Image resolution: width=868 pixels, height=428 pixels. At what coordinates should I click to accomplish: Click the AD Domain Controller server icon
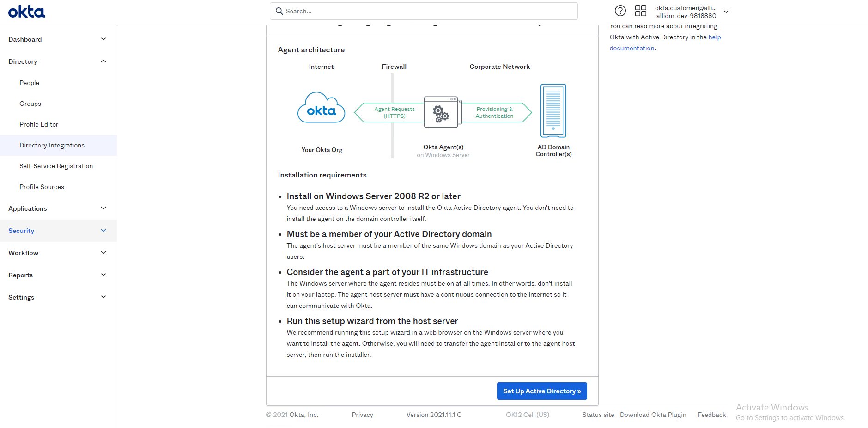pyautogui.click(x=553, y=110)
